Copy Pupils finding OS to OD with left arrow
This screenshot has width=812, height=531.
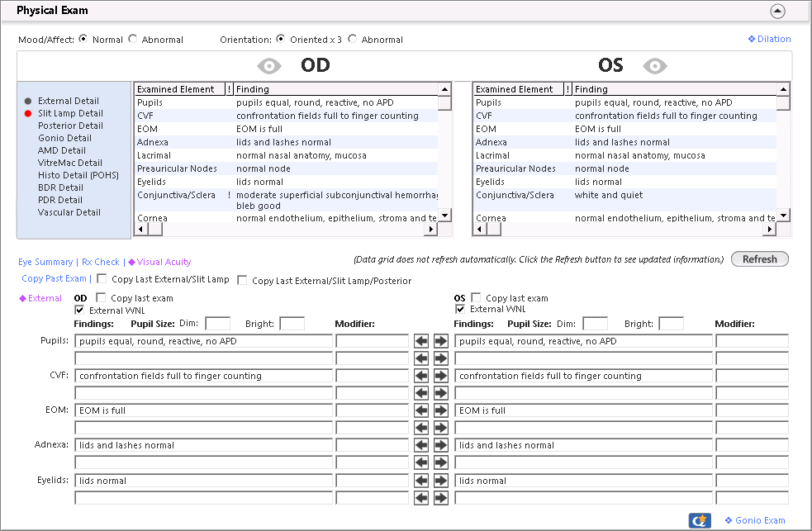(x=421, y=340)
